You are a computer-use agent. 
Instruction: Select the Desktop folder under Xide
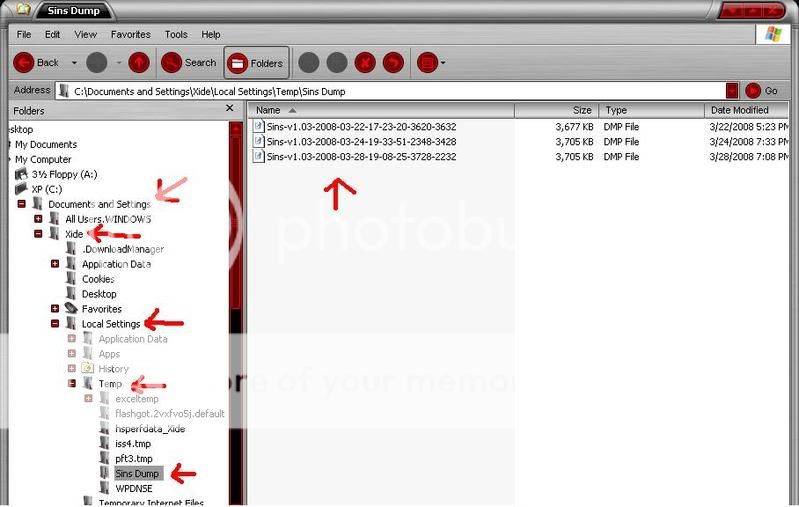pos(99,294)
